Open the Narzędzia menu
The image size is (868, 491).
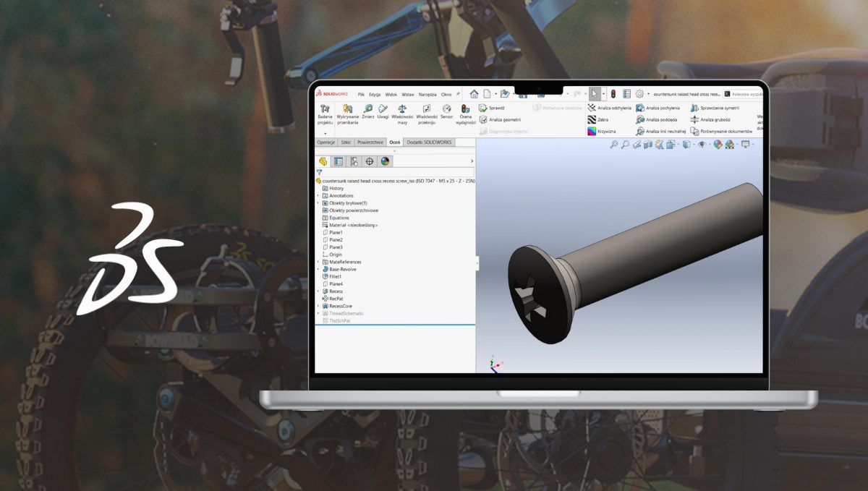[427, 94]
